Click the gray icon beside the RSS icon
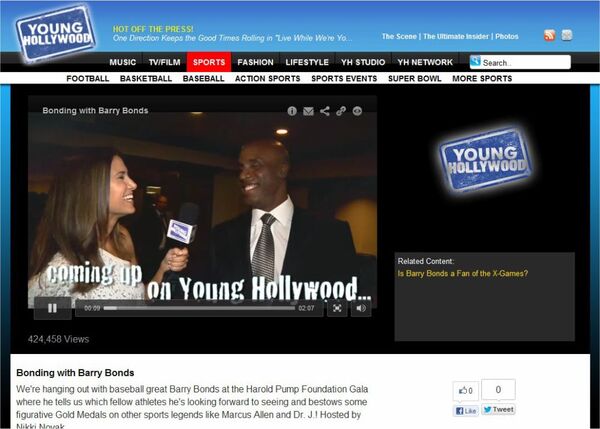Viewport: 600px width, 429px height. [567, 35]
